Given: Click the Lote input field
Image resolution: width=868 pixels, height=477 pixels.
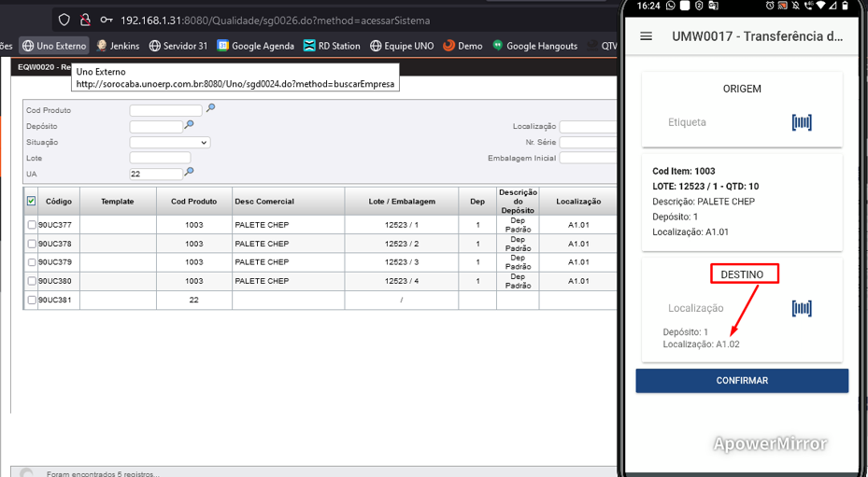Looking at the screenshot, I should pos(160,158).
